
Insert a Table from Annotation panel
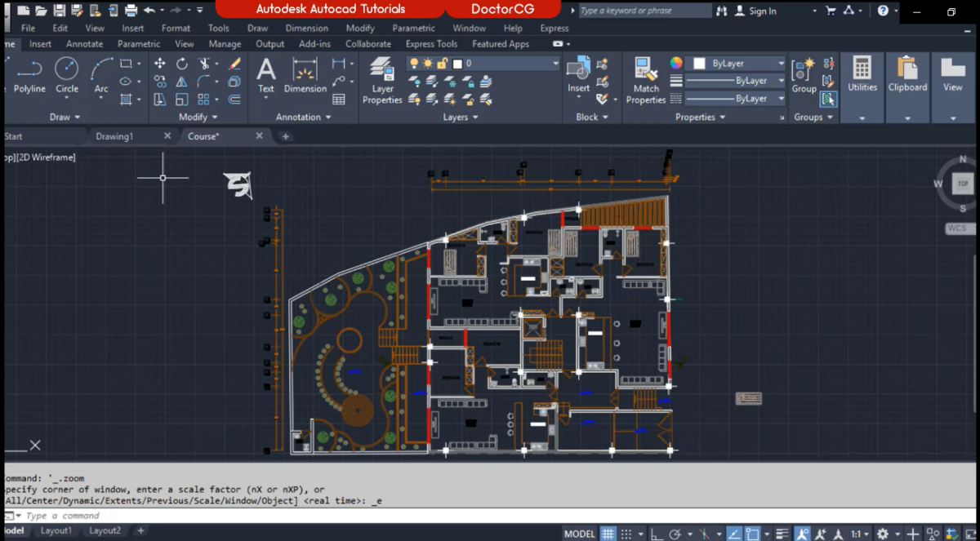[x=338, y=100]
